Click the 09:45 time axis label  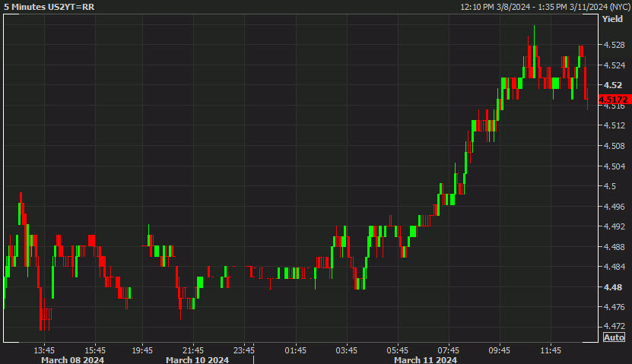click(500, 350)
